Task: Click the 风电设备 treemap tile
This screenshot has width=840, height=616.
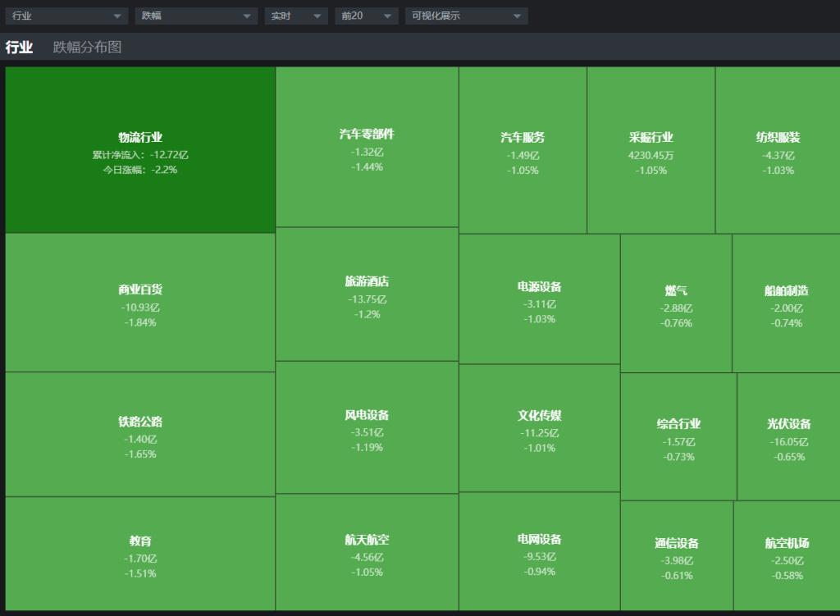Action: [x=367, y=427]
